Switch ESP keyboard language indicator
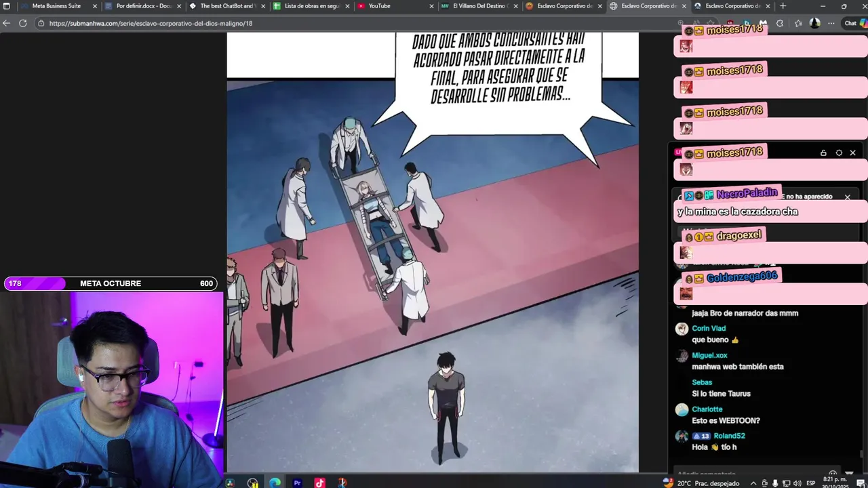 (x=811, y=483)
